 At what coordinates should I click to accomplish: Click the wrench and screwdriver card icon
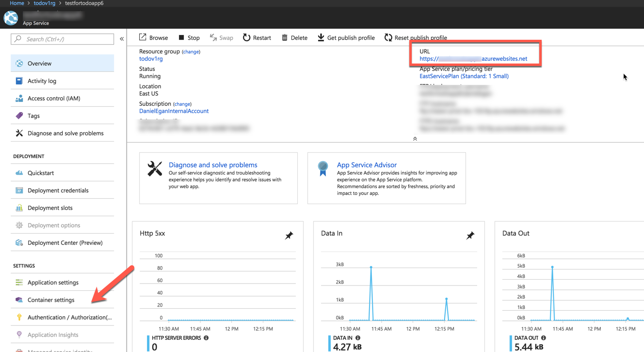pyautogui.click(x=155, y=168)
